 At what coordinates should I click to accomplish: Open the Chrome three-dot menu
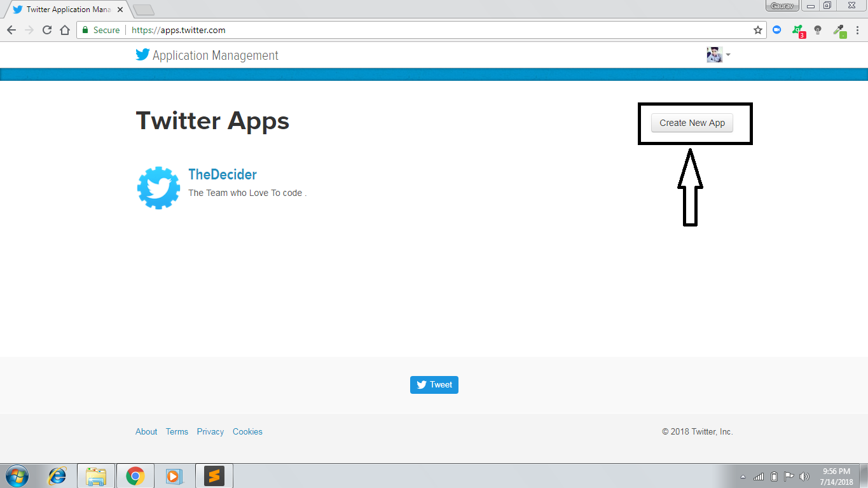pyautogui.click(x=857, y=30)
